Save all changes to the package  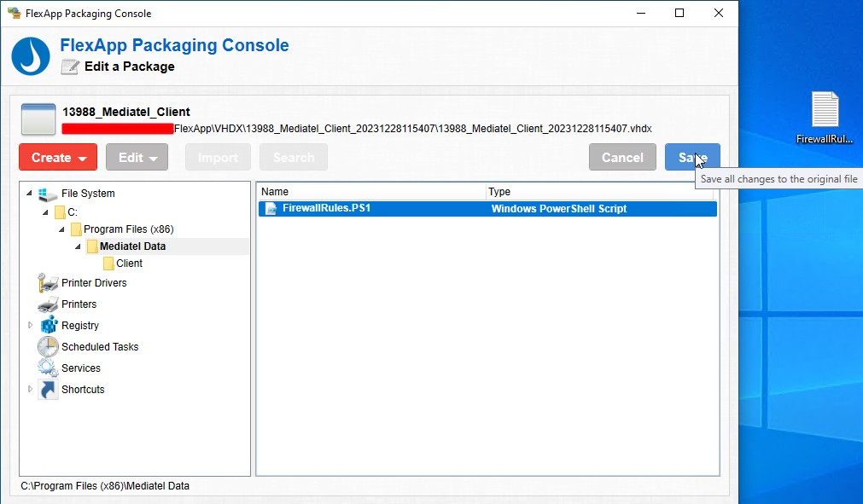coord(692,157)
